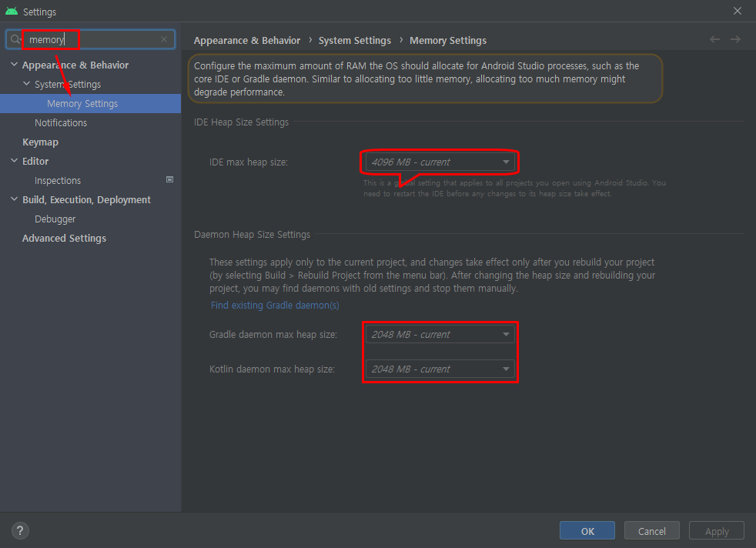Collapse the Editor tree node
The height and width of the screenshot is (548, 756).
[14, 161]
